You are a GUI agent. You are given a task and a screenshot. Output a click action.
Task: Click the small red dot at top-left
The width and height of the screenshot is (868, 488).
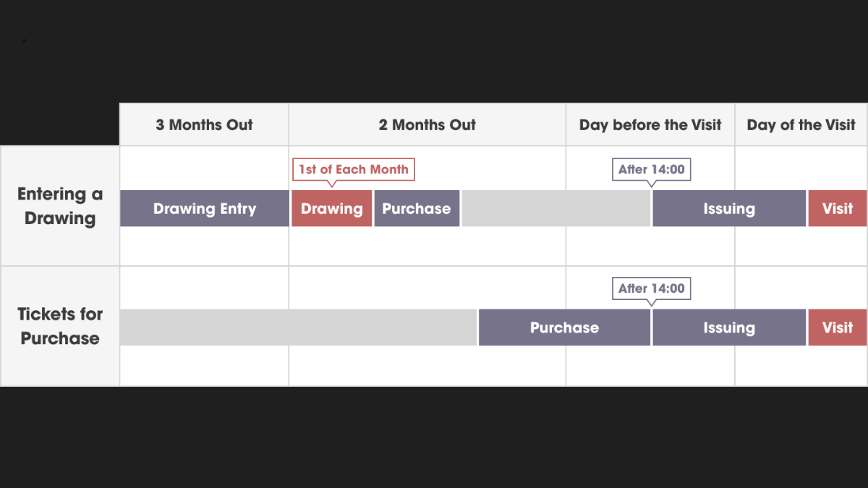25,41
